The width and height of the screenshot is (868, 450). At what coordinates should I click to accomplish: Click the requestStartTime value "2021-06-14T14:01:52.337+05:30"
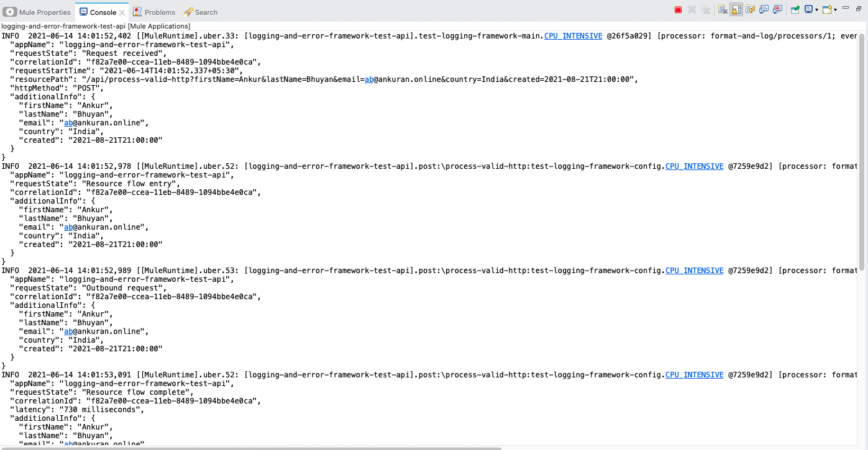(170, 71)
